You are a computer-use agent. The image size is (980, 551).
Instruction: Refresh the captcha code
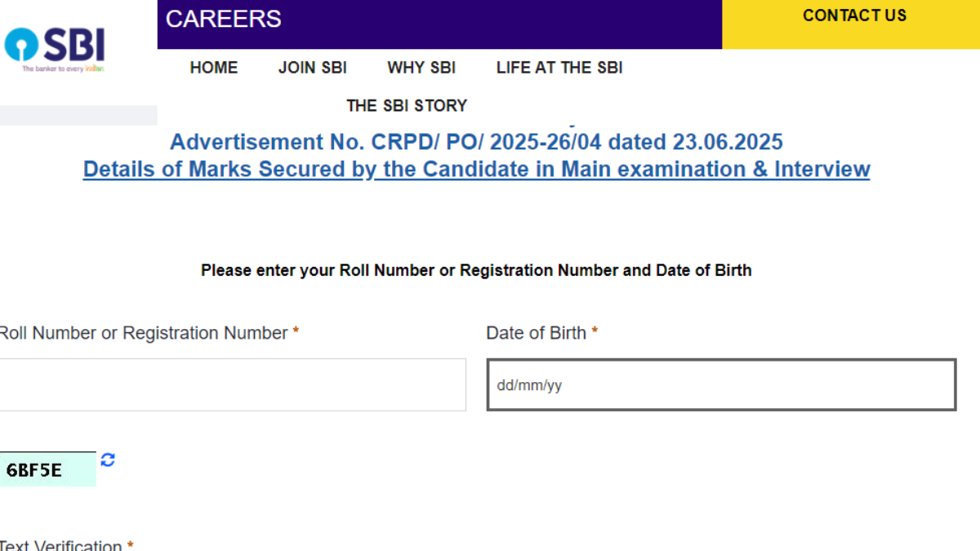(107, 460)
